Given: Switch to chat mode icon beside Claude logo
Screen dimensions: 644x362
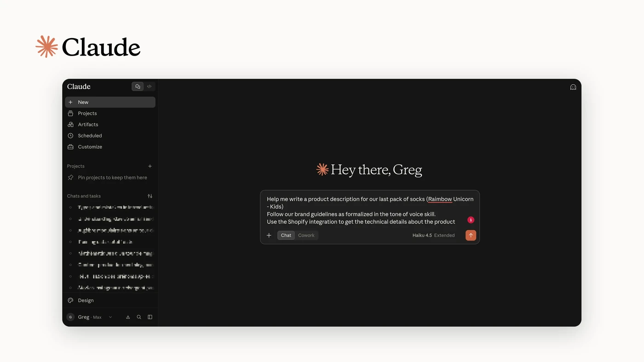Looking at the screenshot, I should 138,86.
